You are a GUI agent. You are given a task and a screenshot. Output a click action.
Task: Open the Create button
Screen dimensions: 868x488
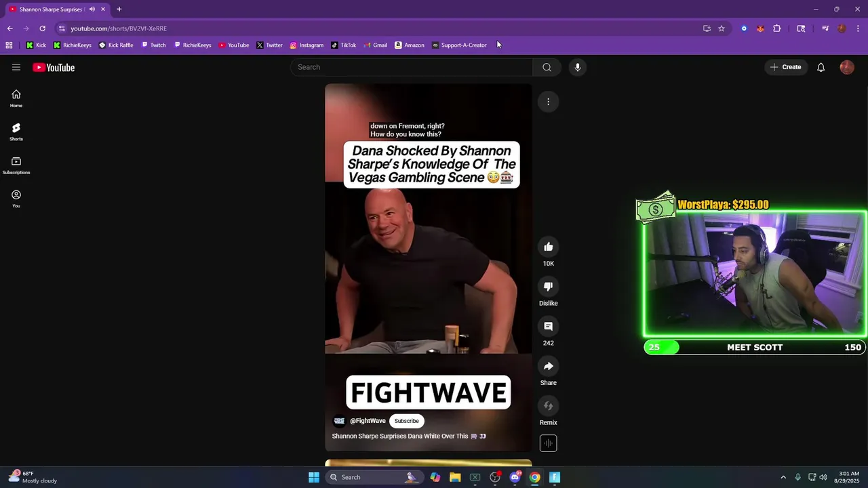click(786, 67)
